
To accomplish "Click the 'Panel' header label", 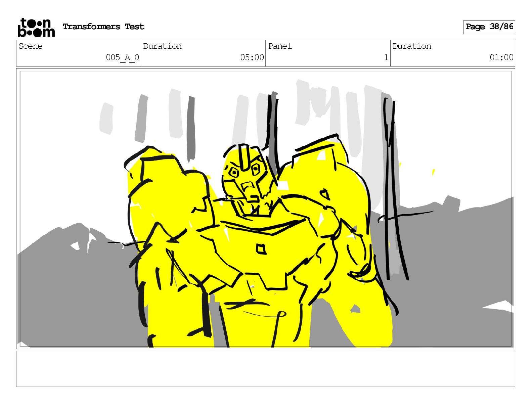I will pyautogui.click(x=280, y=46).
